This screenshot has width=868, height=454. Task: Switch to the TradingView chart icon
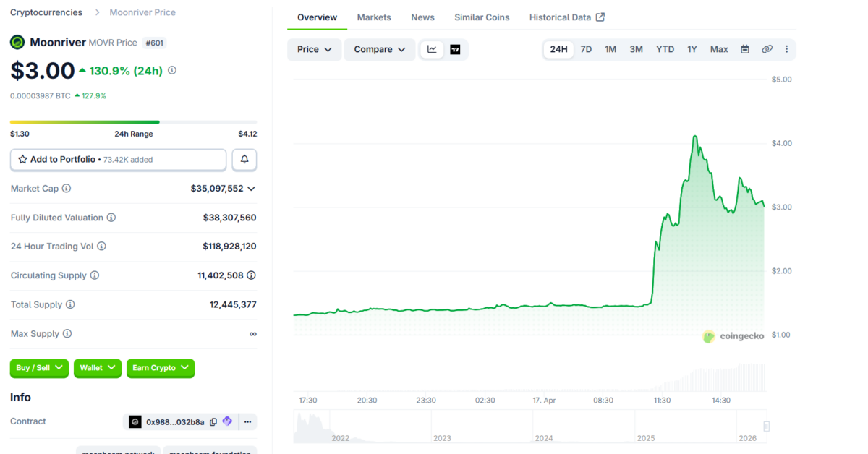pyautogui.click(x=455, y=49)
